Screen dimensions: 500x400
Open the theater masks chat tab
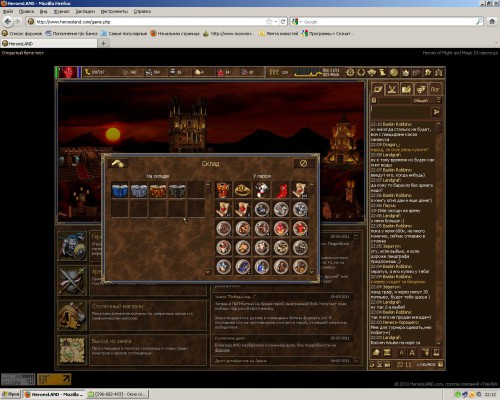[x=421, y=89]
